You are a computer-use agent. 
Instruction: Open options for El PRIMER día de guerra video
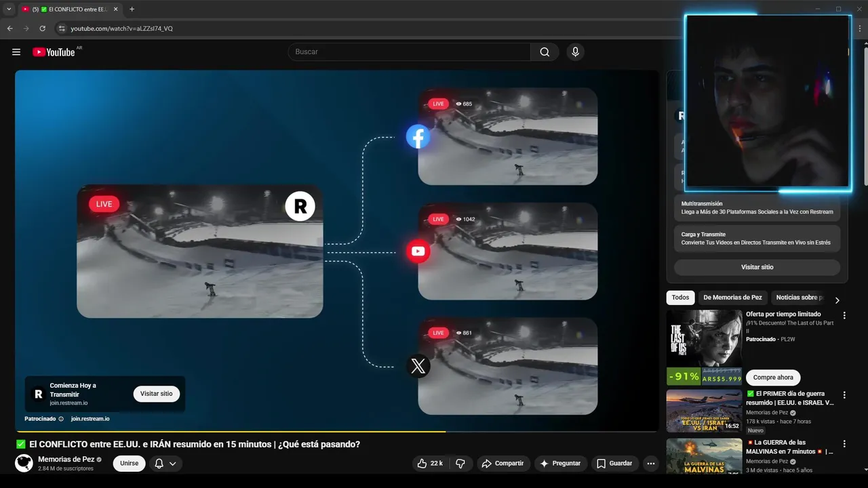pos(844,395)
